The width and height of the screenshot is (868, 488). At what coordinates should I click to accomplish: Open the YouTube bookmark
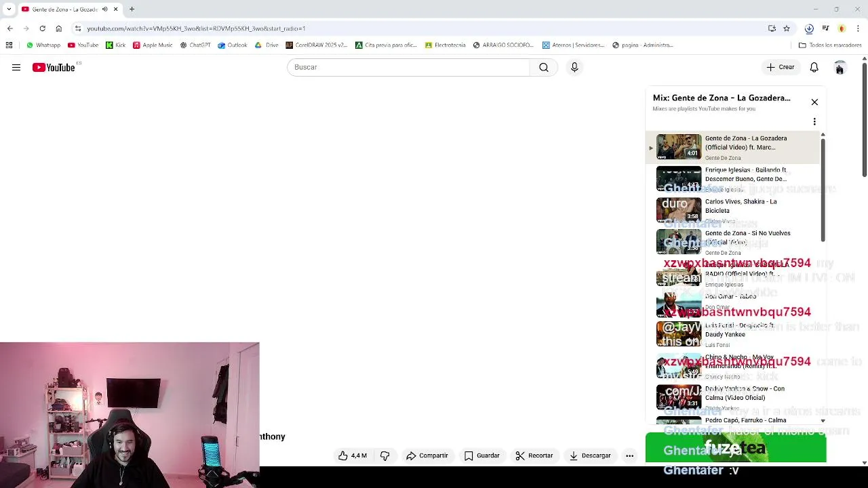pos(83,45)
